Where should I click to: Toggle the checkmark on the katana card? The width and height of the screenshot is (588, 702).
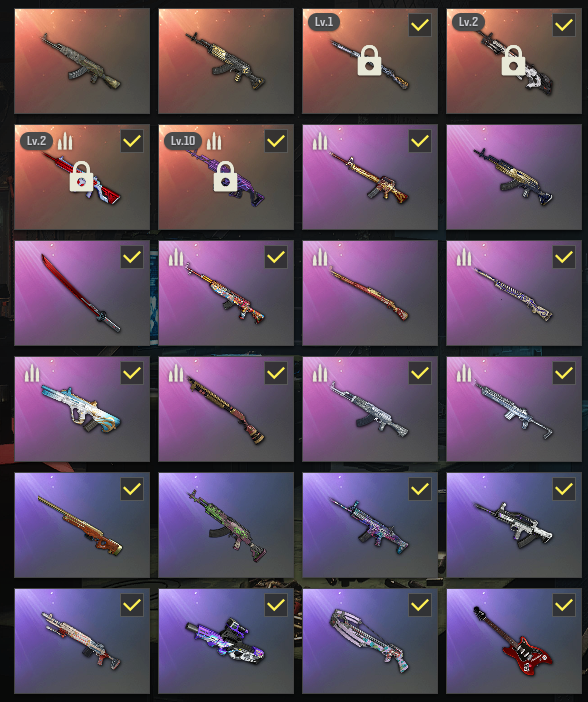(x=132, y=257)
